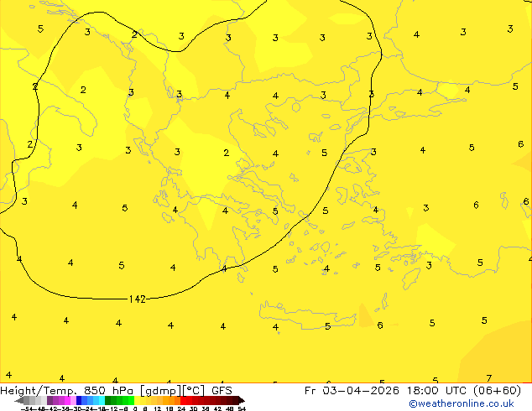This screenshot has height=411, width=532.
Task: Click the temperature value 7 on map
Action: [x=489, y=378]
